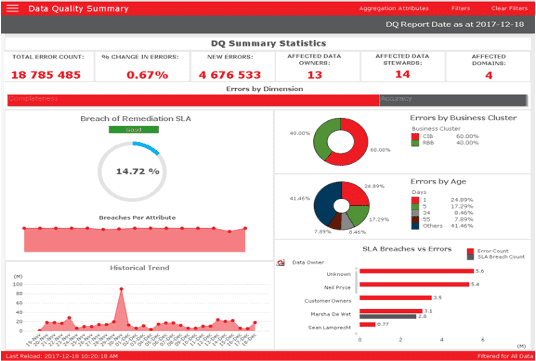Click the cyclic dimension icon beside Data Owner

pos(281,263)
